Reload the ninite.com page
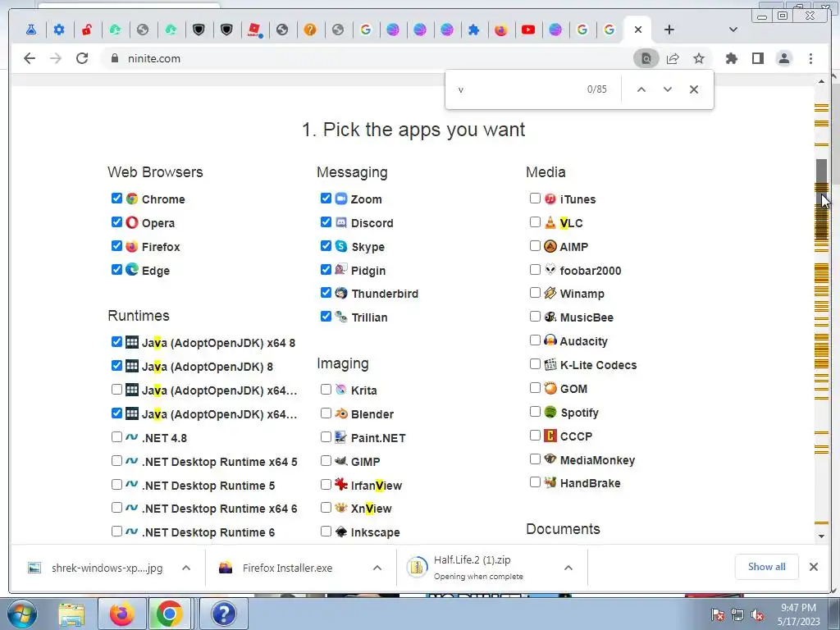Image resolution: width=840 pixels, height=630 pixels. [82, 58]
